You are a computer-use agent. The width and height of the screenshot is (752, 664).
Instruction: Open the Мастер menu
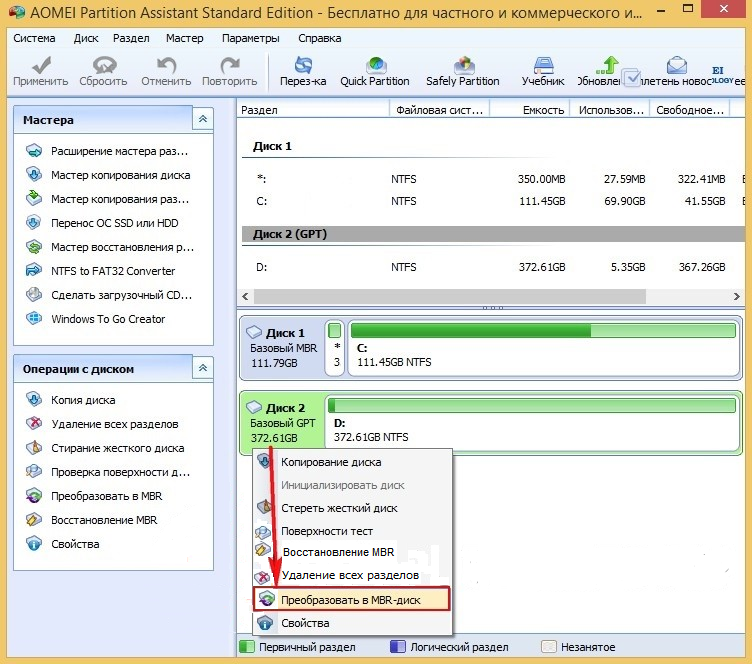[185, 38]
